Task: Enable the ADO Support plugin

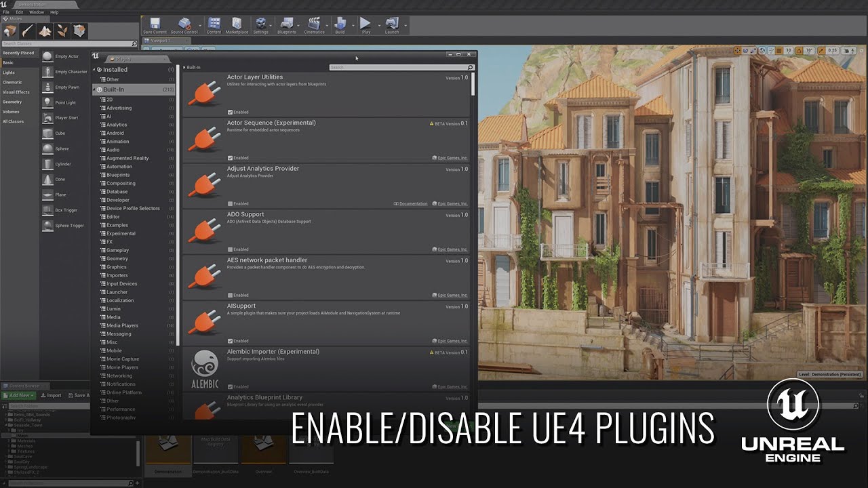Action: pos(231,249)
